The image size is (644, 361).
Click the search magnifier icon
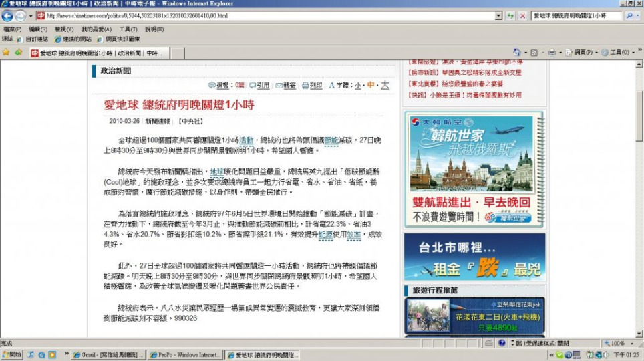pyautogui.click(x=629, y=16)
